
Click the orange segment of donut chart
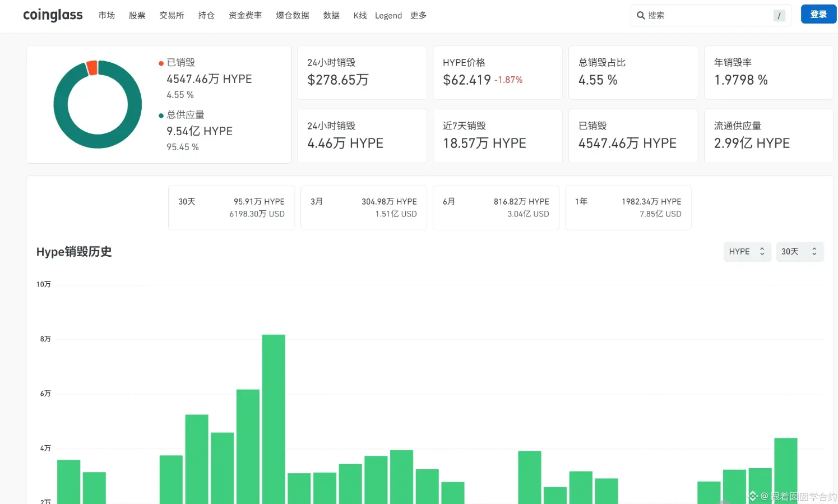92,68
